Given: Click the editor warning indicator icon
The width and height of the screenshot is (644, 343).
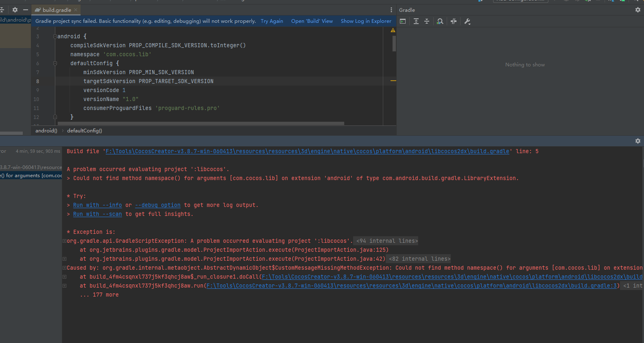Looking at the screenshot, I should pyautogui.click(x=393, y=31).
